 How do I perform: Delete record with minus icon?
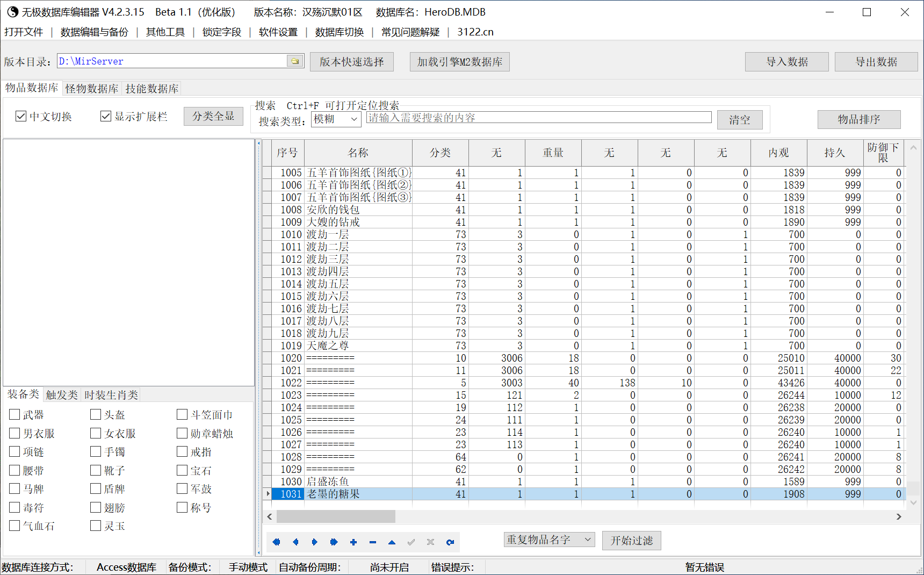373,542
